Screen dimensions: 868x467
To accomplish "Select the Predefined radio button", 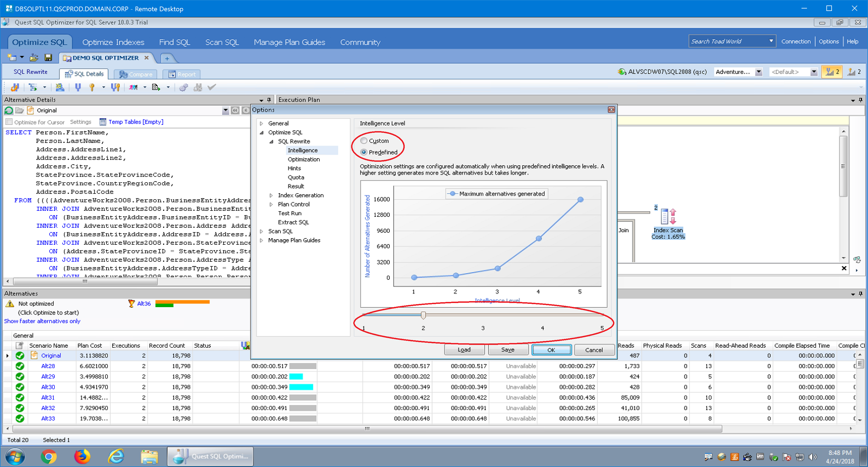I will (x=364, y=152).
